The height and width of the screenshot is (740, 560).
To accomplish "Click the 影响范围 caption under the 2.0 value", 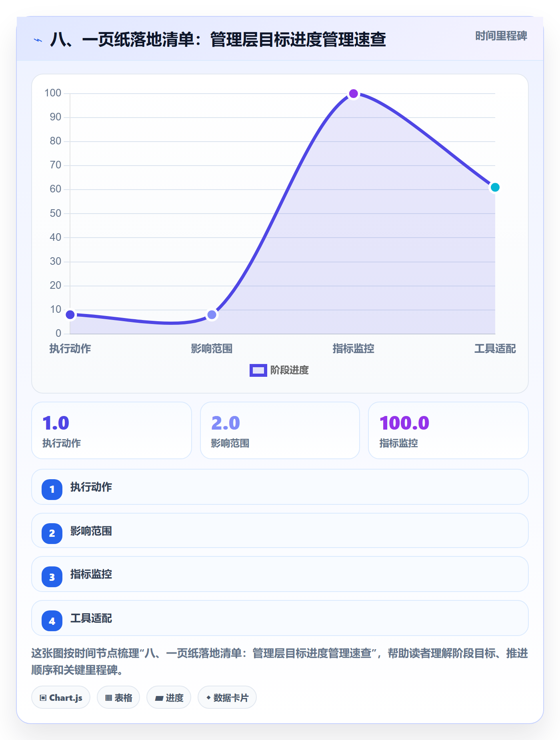I will 230,443.
